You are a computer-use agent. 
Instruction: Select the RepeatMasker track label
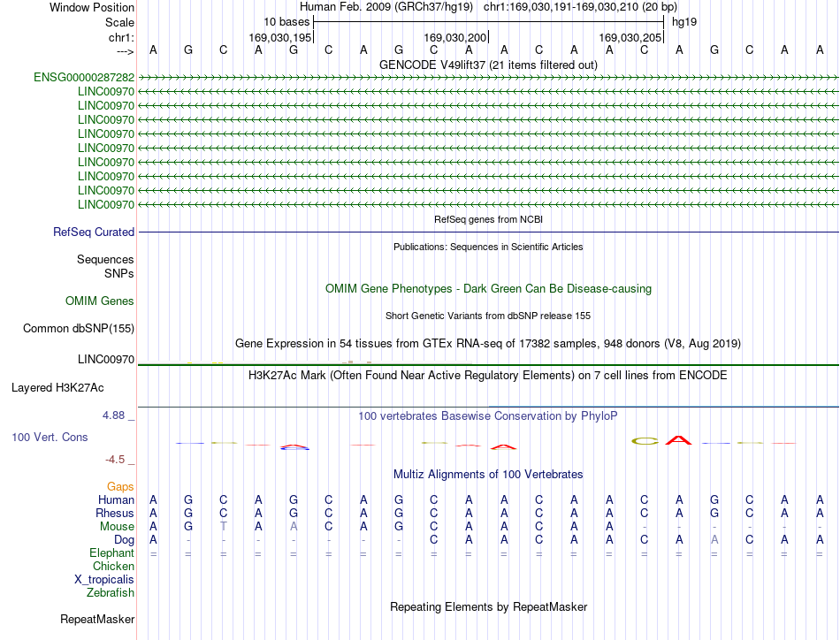97,619
